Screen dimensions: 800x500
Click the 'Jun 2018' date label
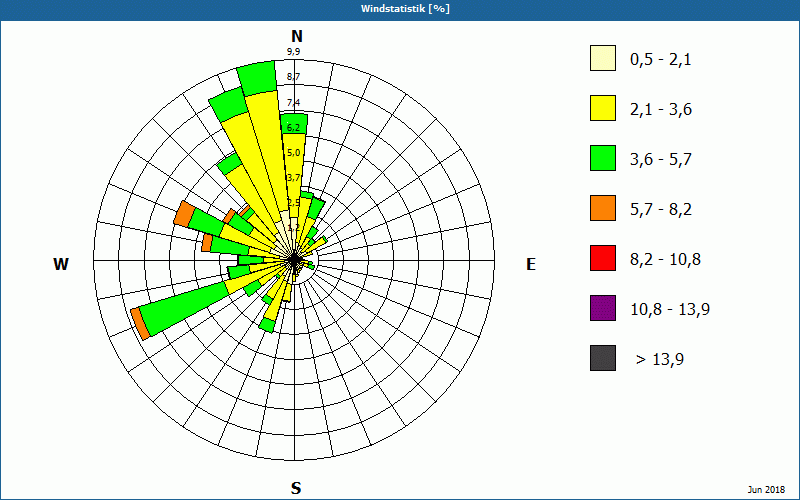point(766,490)
